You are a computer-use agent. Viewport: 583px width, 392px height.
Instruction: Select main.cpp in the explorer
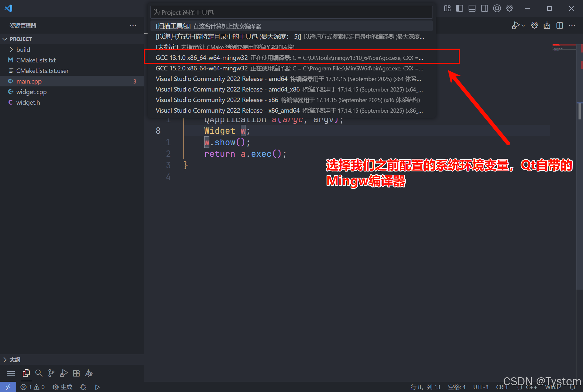[x=72, y=81]
